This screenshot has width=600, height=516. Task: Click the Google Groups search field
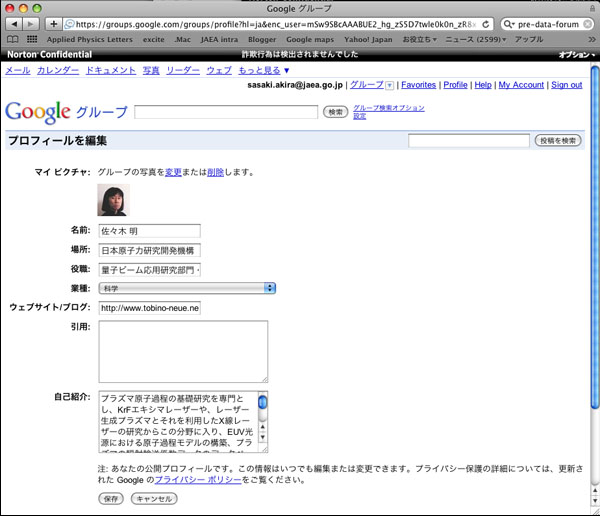tap(226, 112)
